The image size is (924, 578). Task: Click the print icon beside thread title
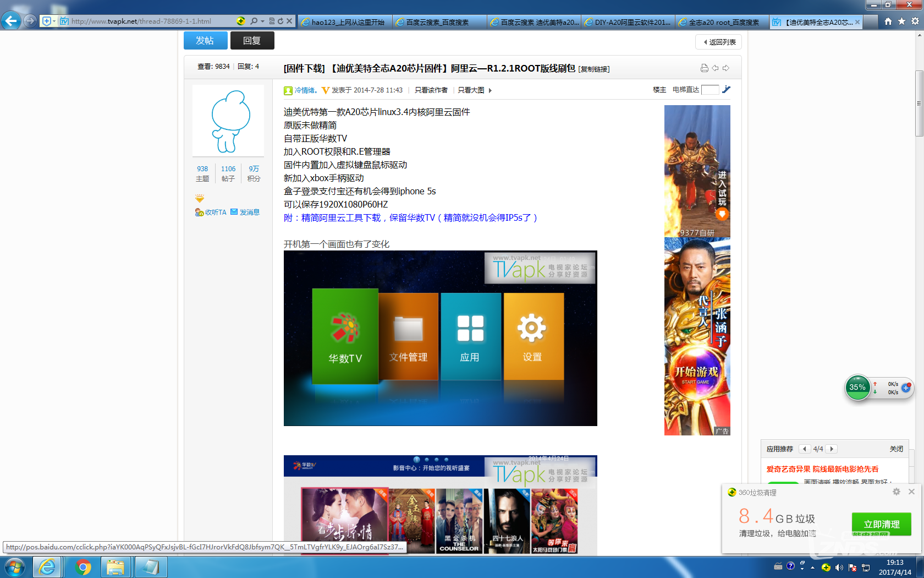coord(704,68)
